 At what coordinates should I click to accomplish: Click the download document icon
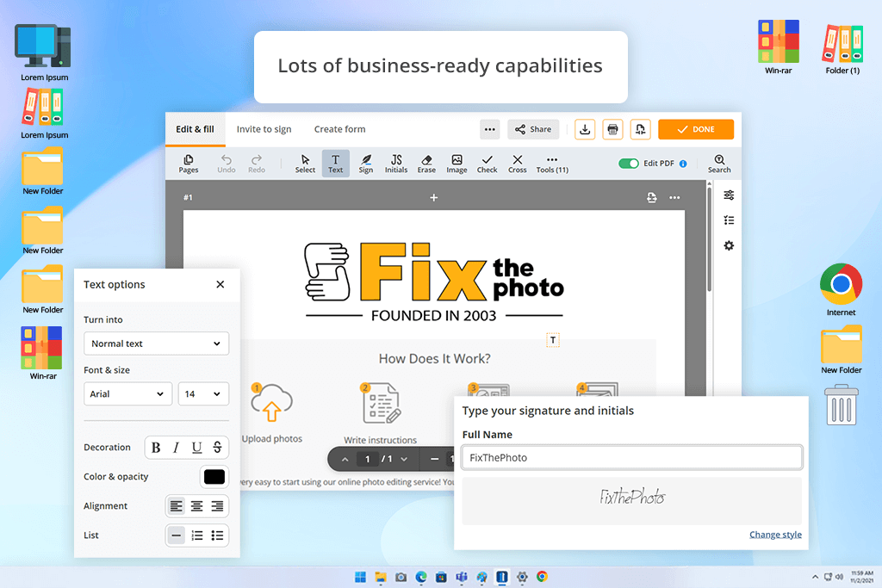click(x=585, y=129)
